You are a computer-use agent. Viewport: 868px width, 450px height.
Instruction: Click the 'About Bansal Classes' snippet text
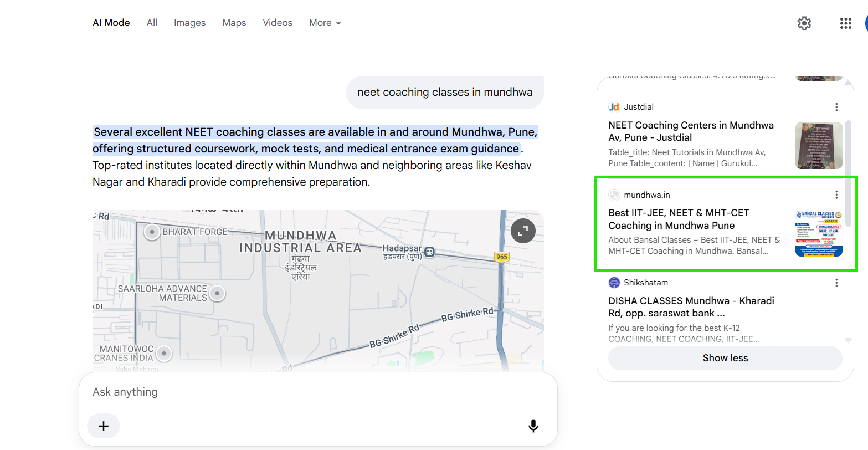[694, 246]
